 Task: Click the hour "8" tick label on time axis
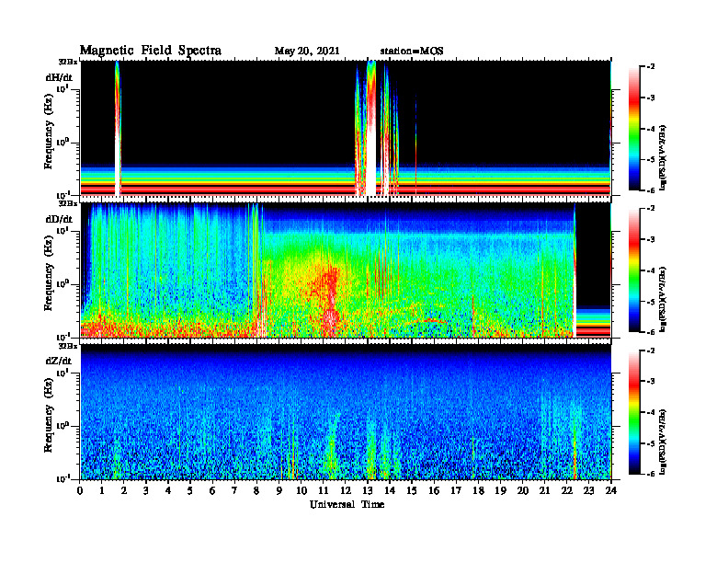coord(256,490)
